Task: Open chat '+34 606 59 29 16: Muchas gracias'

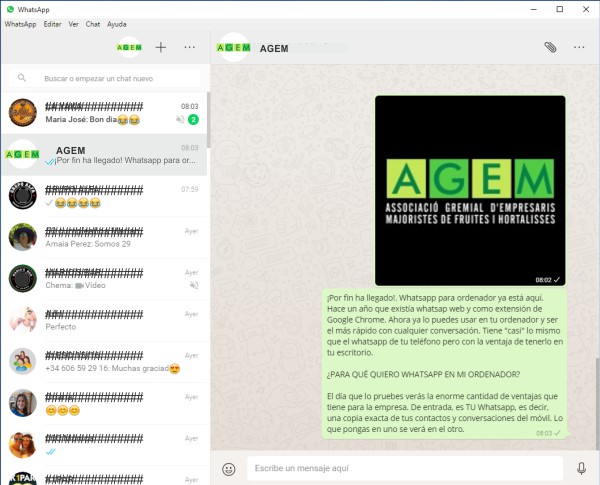Action: [104, 362]
